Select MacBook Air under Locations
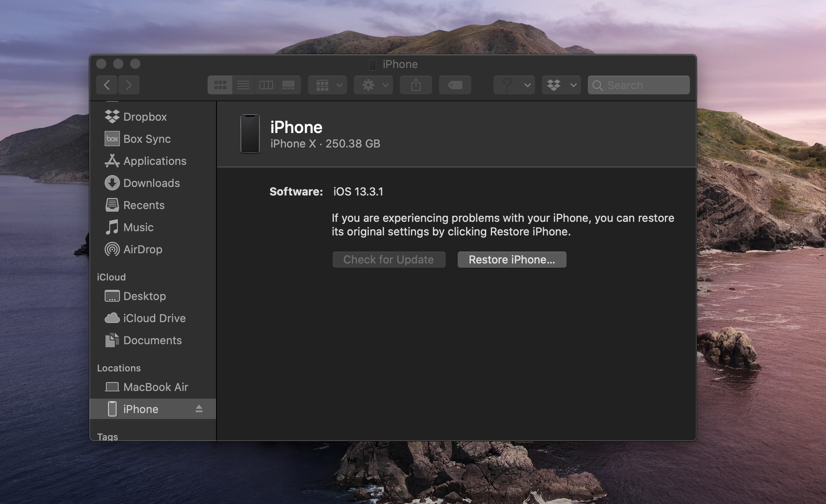826x504 pixels. tap(155, 387)
